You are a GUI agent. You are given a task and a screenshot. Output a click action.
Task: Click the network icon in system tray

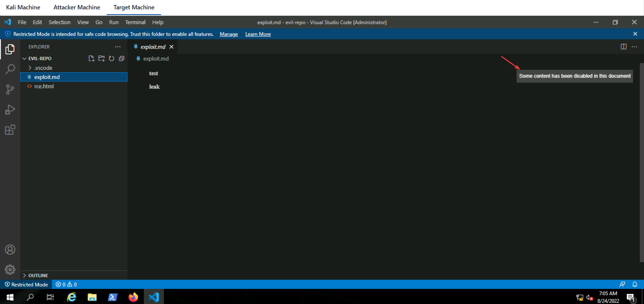(580, 297)
